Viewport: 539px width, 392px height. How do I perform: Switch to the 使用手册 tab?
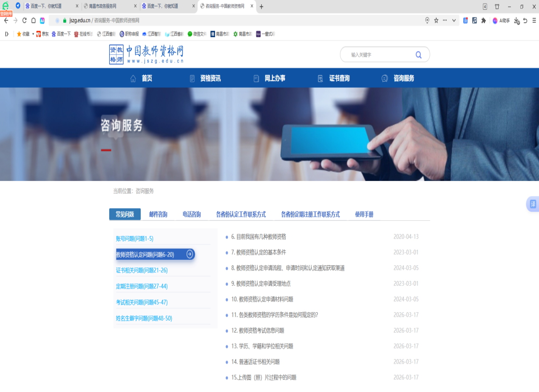tap(364, 214)
